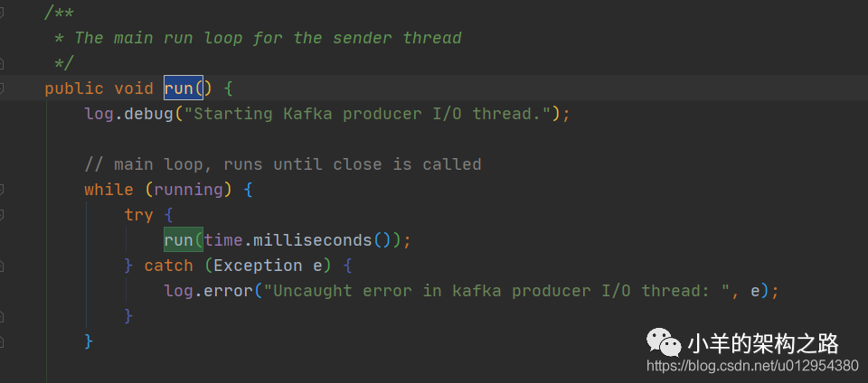This screenshot has height=383, width=868.
Task: Click the fold marker at the Javadoc end line
Action: pyautogui.click(x=2, y=63)
